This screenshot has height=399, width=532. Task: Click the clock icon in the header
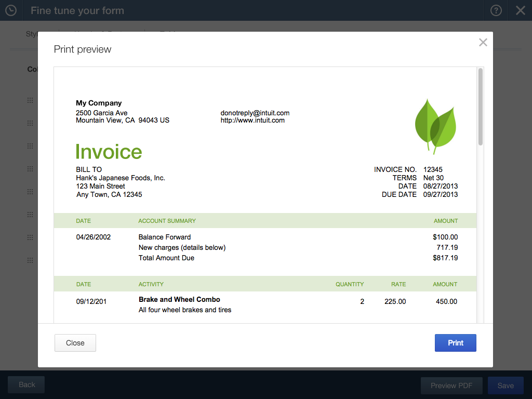pos(10,10)
